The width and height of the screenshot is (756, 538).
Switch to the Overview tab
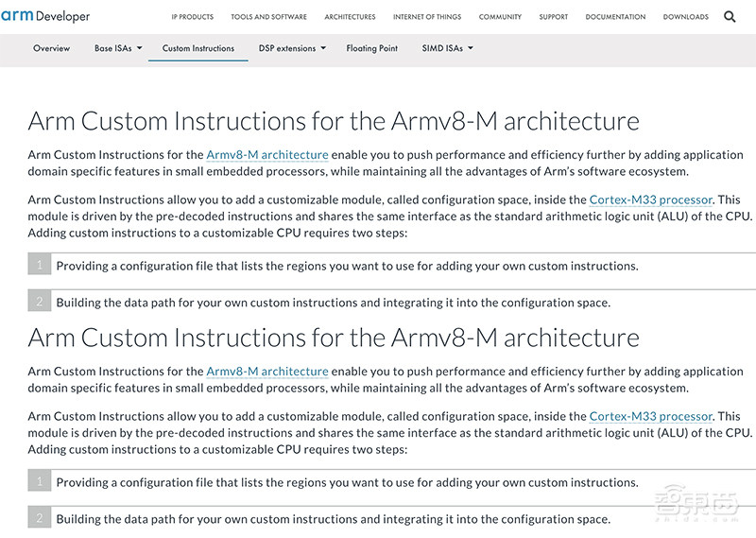click(x=51, y=48)
